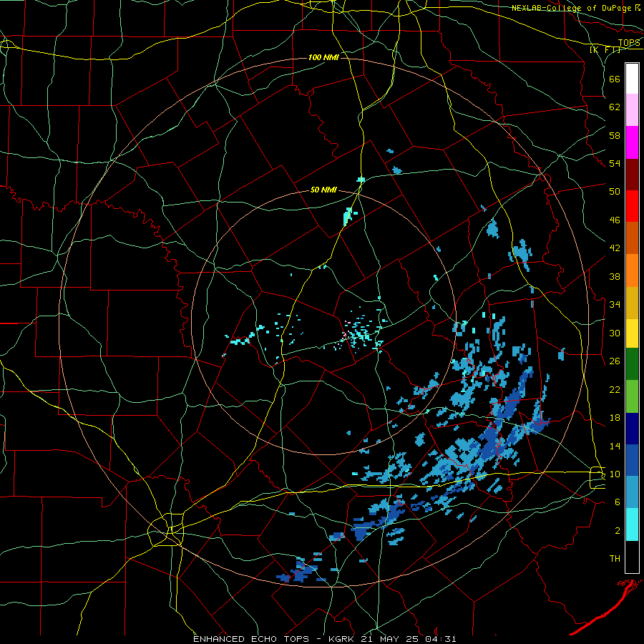Click the 66 legend value label
The image size is (644, 644).
click(615, 79)
